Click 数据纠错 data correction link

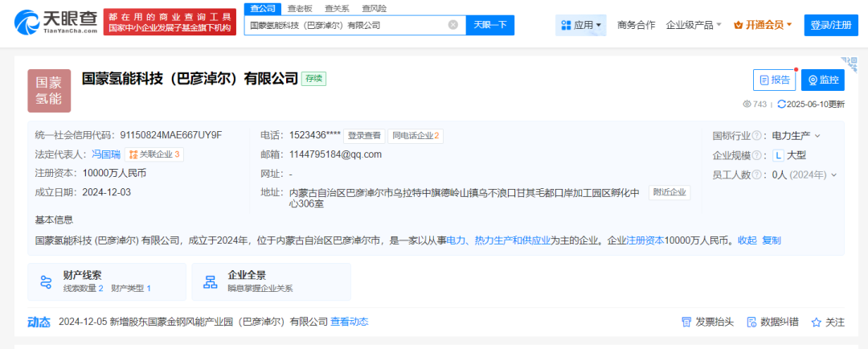(x=773, y=322)
